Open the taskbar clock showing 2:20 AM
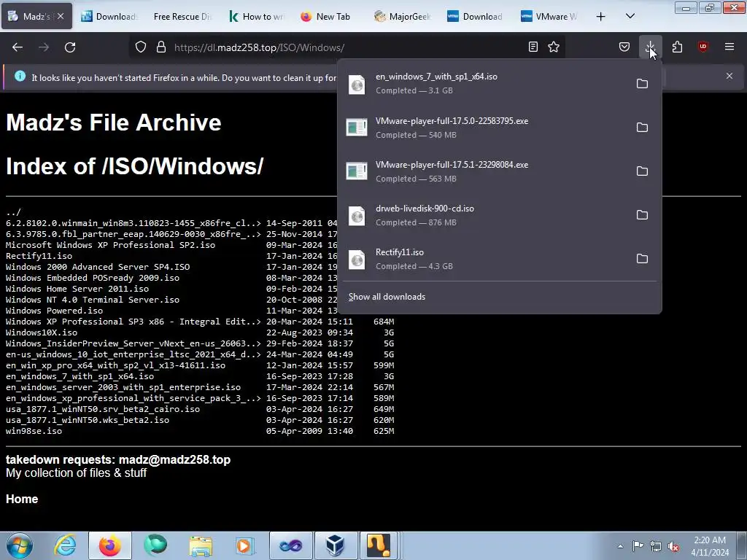The image size is (747, 560). pyautogui.click(x=710, y=546)
